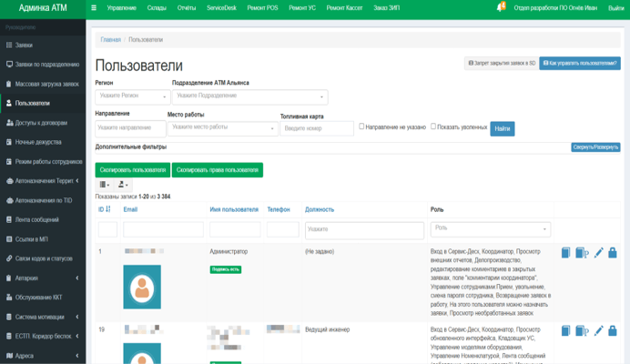Focus the Должность filter field

(364, 230)
